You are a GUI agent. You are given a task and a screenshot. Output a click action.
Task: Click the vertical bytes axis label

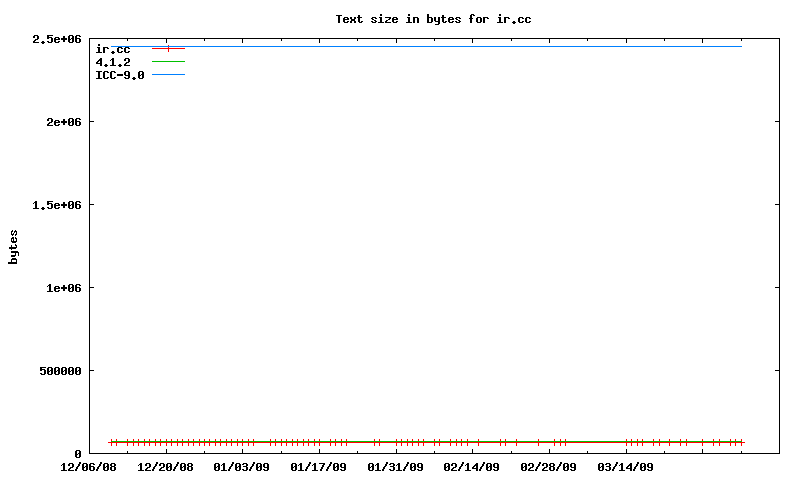click(14, 246)
